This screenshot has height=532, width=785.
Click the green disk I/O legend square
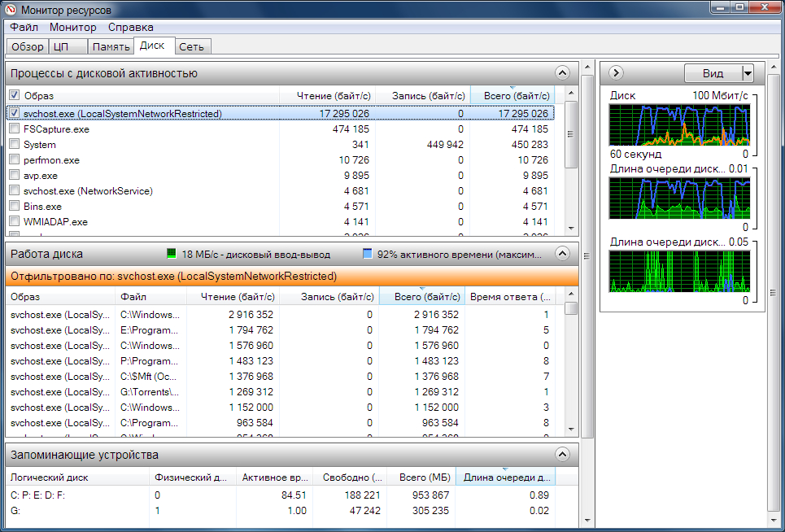pos(171,254)
